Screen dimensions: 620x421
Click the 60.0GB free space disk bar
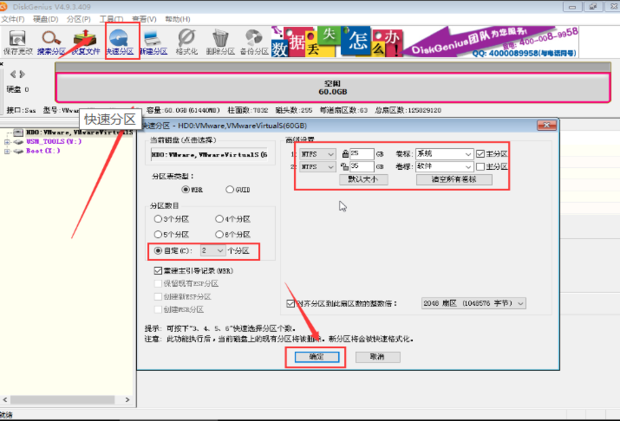[x=333, y=88]
